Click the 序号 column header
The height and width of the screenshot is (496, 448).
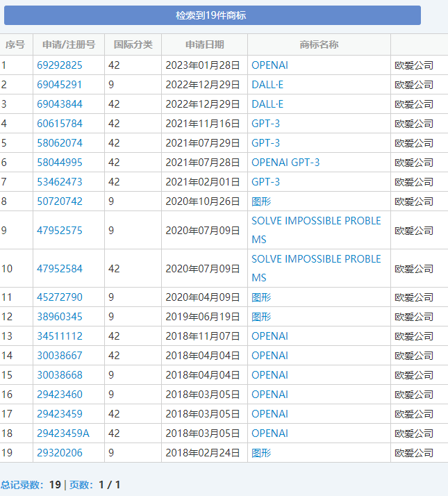(x=15, y=44)
